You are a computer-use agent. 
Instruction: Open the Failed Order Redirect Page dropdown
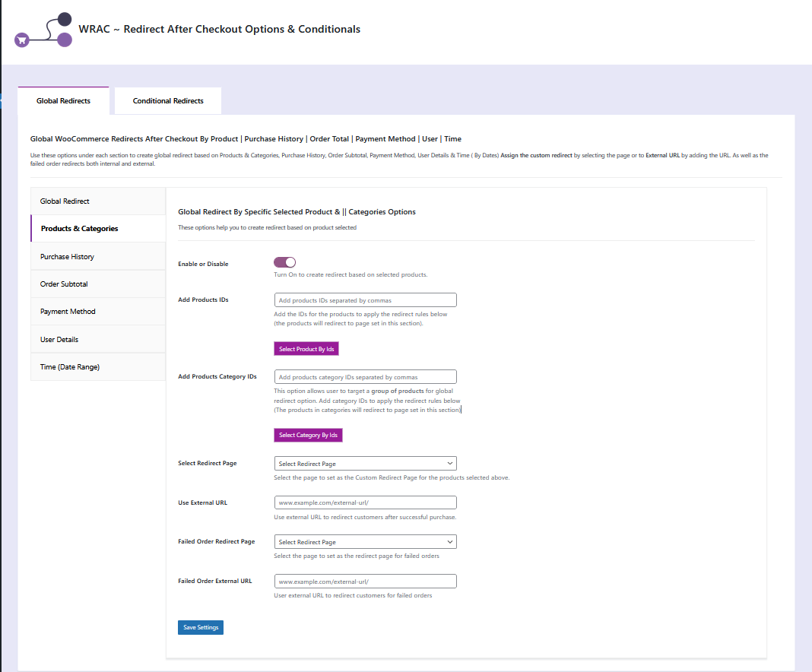click(365, 542)
